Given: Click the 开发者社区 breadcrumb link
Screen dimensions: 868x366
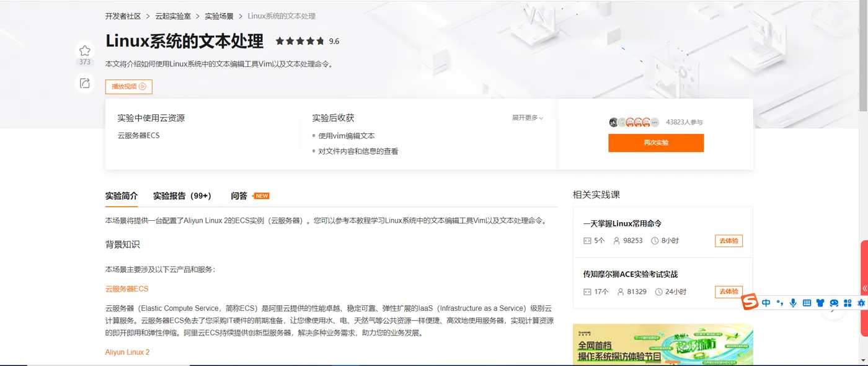Looking at the screenshot, I should tap(123, 16).
